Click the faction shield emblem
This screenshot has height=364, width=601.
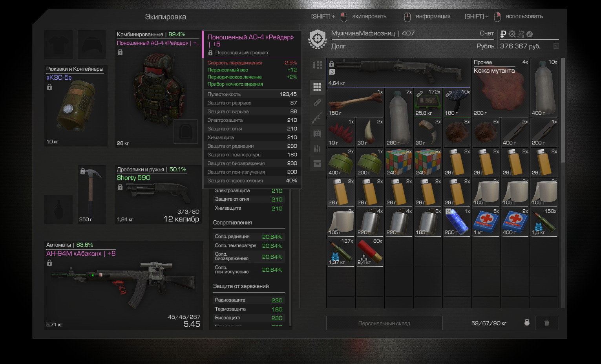(x=318, y=39)
